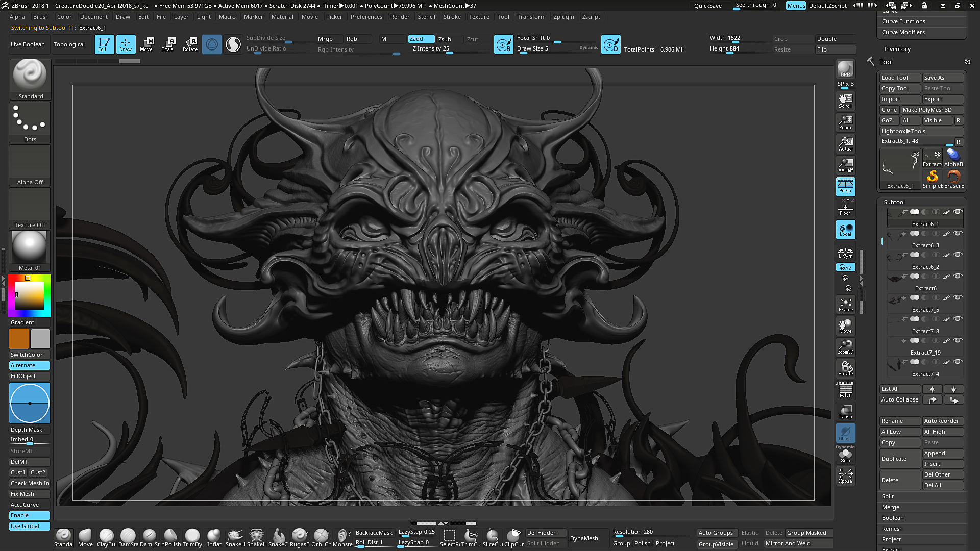Open the Zplugin menu
Viewport: 980px width, 551px height.
[563, 17]
